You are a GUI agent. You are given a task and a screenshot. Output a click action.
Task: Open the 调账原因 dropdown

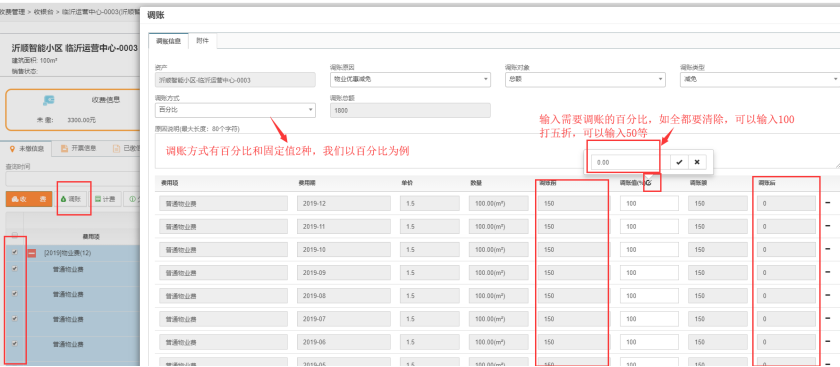click(410, 80)
